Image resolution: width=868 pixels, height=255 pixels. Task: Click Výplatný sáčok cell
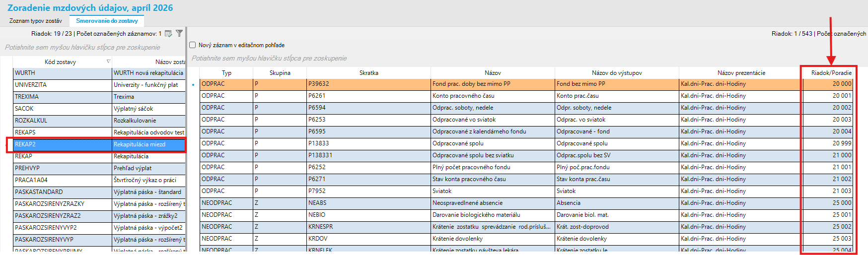click(148, 109)
